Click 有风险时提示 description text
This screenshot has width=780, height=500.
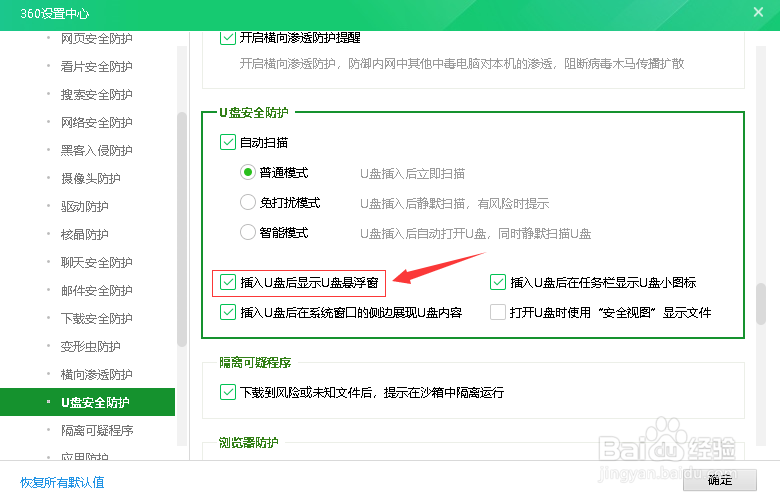[513, 203]
